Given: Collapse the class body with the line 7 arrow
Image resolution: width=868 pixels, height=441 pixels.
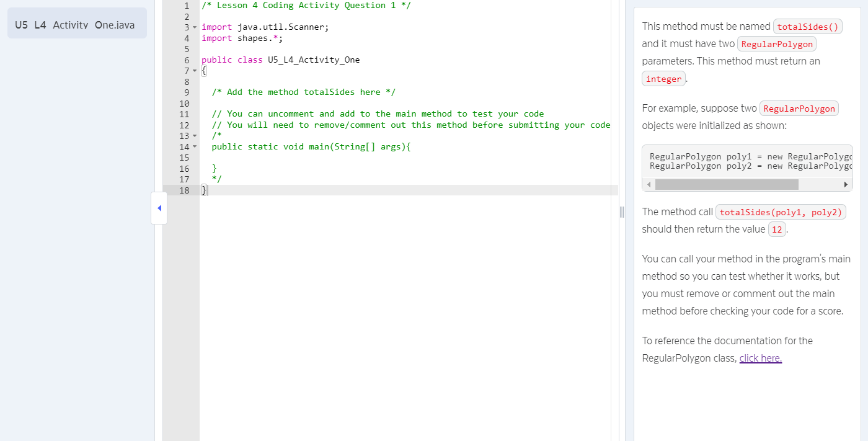Looking at the screenshot, I should point(194,71).
